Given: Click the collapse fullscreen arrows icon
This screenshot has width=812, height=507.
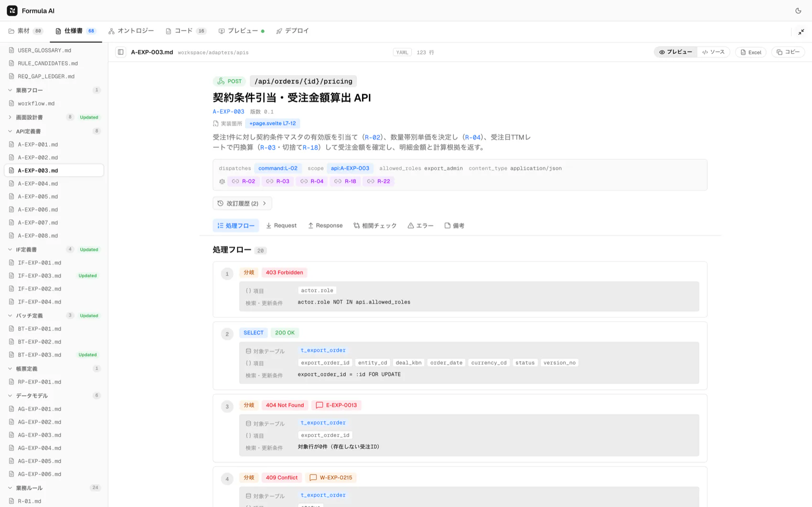Looking at the screenshot, I should tap(801, 32).
